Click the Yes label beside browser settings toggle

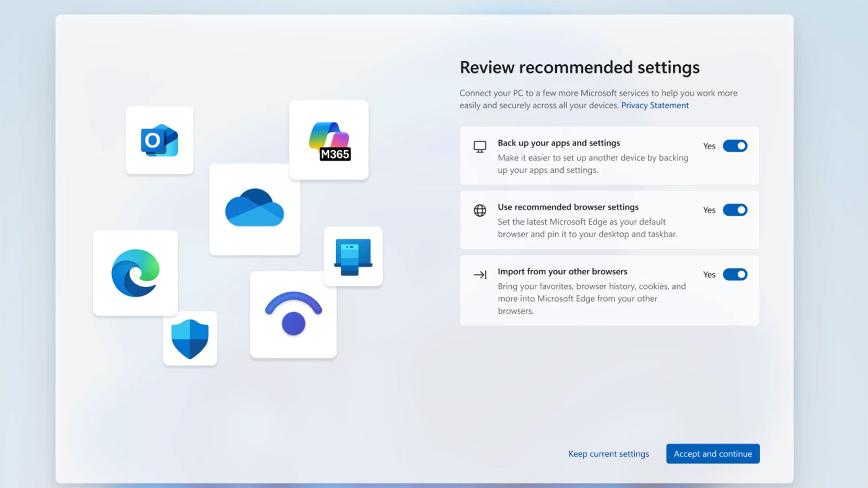[709, 210]
